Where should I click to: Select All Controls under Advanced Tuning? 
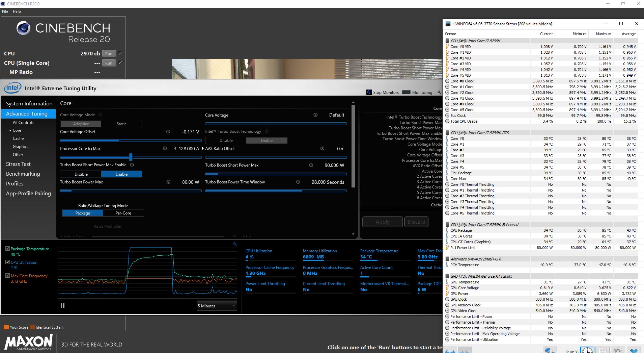pyautogui.click(x=23, y=123)
